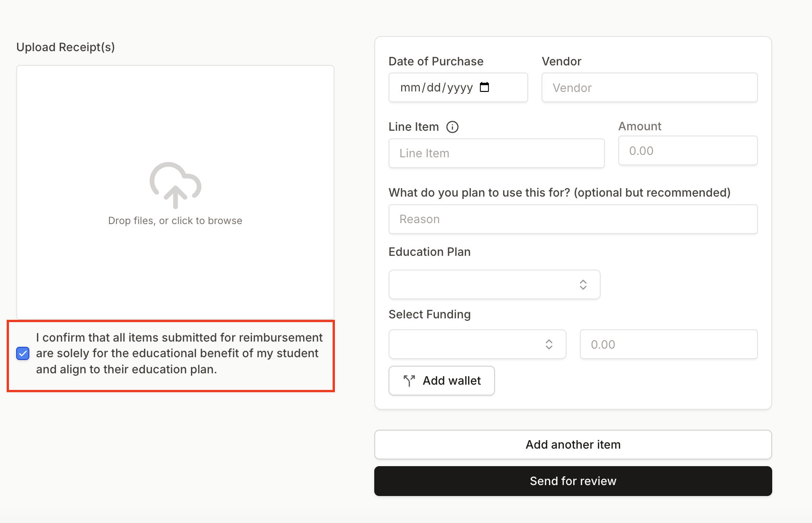The image size is (812, 523).
Task: Click the Education Plan up-down chevron icon
Action: (x=583, y=284)
